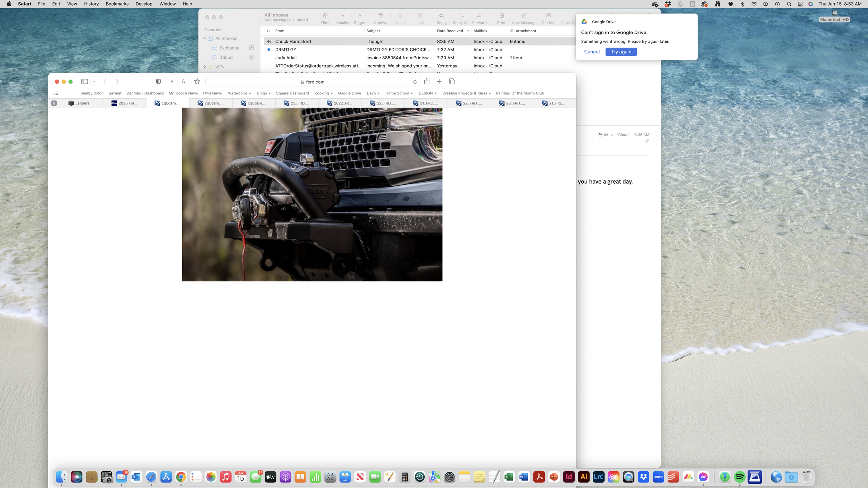Click Try again in Google Drive alert
Image resolution: width=868 pixels, height=488 pixels.
pyautogui.click(x=621, y=52)
